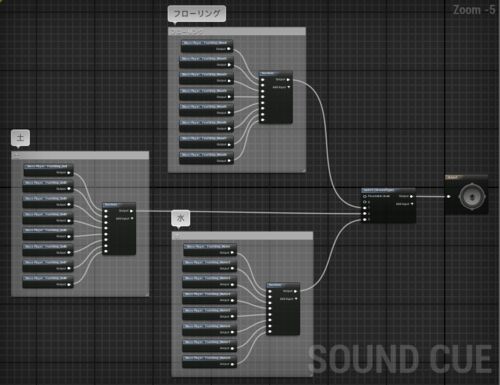Click the last Wave Player output pin in 水 group
The height and width of the screenshot is (385, 500).
tap(233, 364)
